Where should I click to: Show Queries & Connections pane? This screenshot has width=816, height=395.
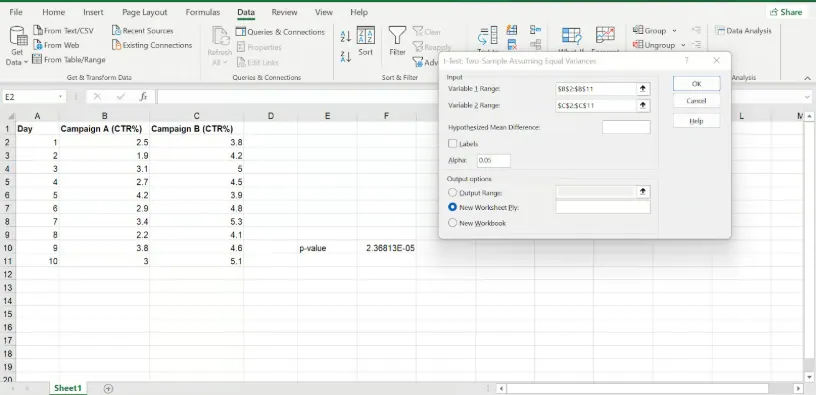[x=280, y=32]
